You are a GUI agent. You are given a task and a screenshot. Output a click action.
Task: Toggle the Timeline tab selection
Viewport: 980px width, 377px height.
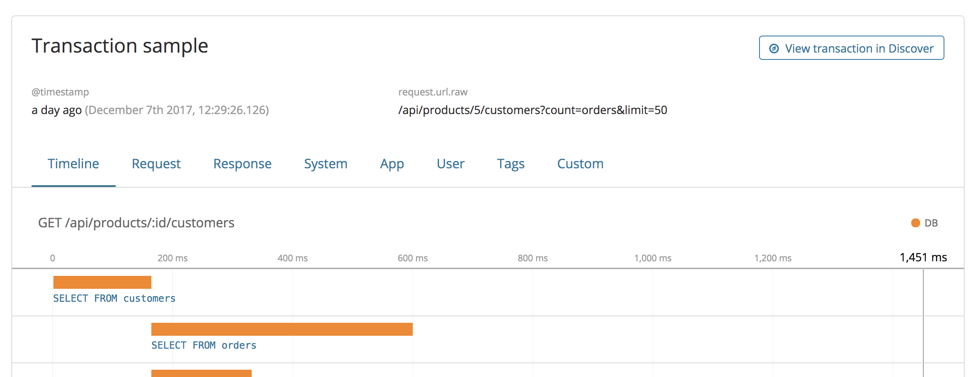73,163
